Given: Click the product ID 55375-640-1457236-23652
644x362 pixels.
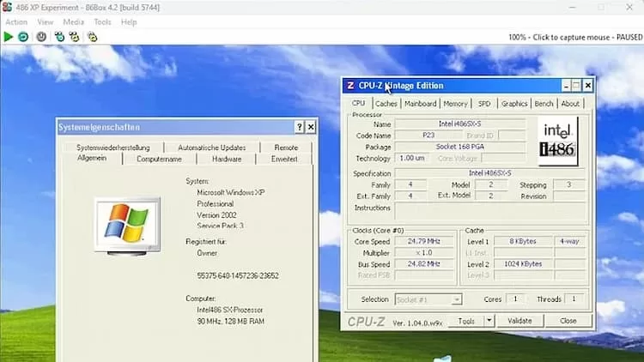Looking at the screenshot, I should pos(238,276).
